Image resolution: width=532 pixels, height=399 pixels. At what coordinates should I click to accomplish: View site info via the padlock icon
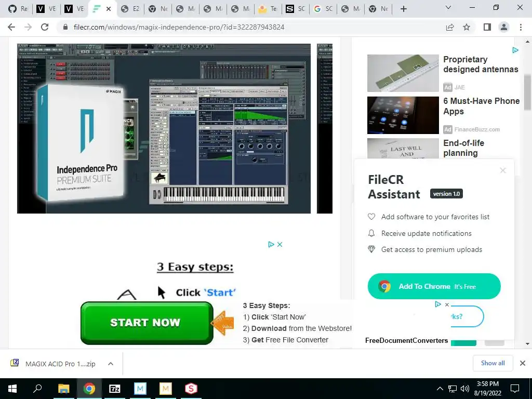click(65, 27)
